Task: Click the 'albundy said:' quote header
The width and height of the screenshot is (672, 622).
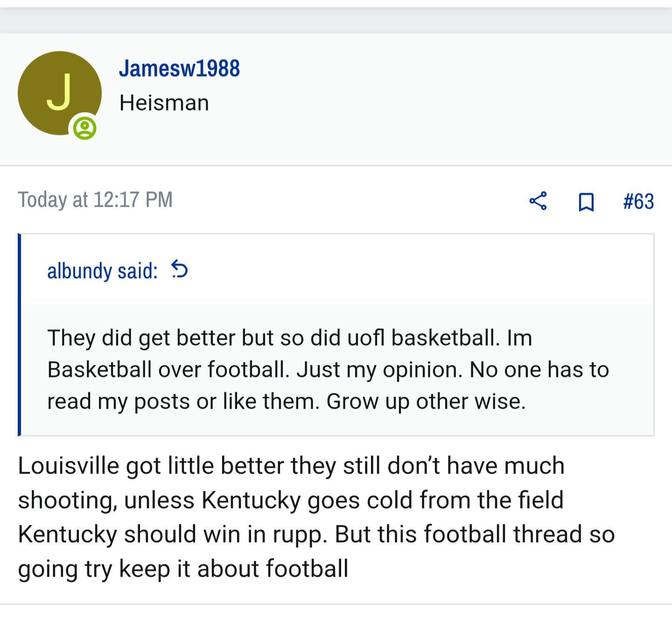Action: tap(102, 271)
